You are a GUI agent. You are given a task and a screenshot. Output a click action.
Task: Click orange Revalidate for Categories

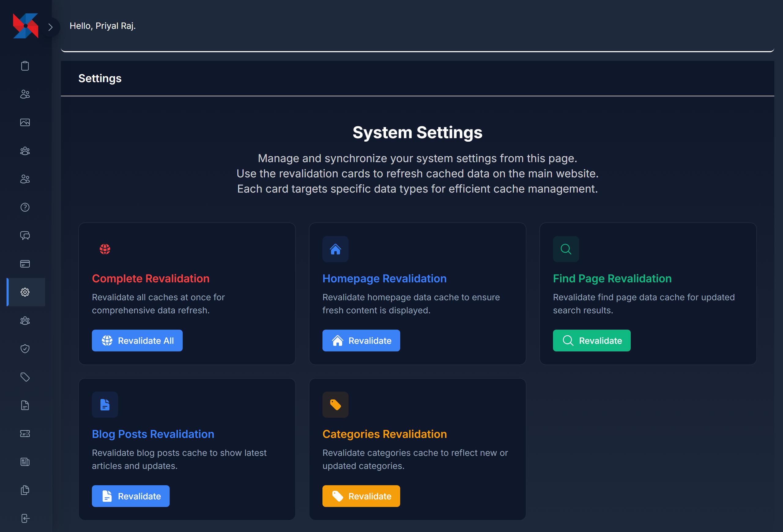361,496
